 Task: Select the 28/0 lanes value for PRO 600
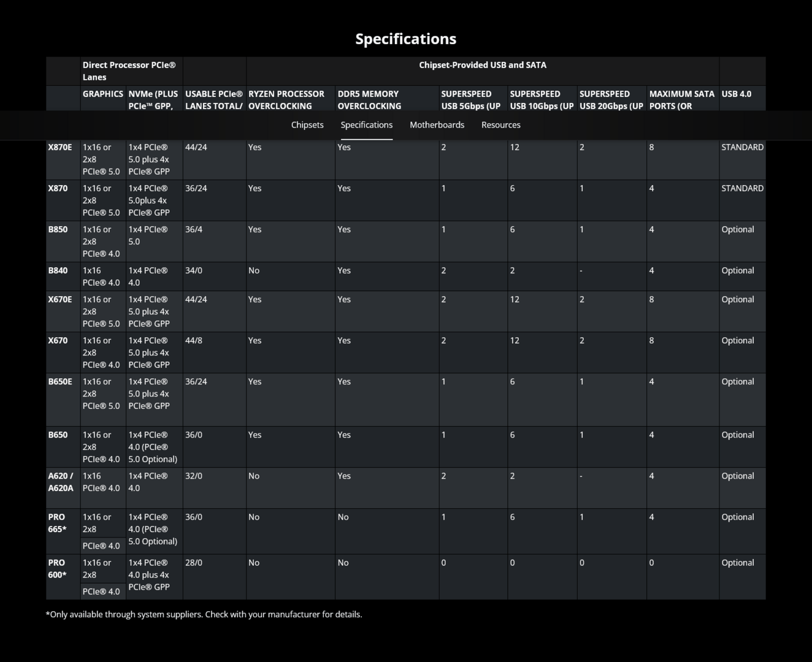[x=194, y=563]
